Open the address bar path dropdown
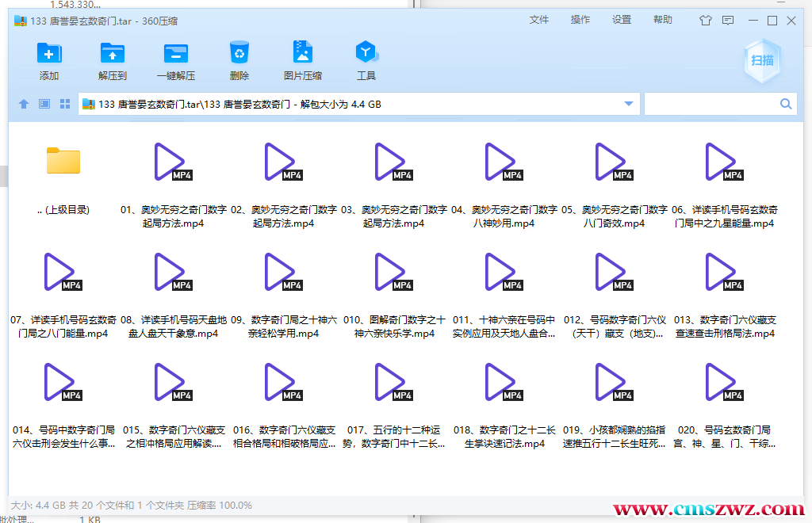Image resolution: width=812 pixels, height=523 pixels. click(x=628, y=103)
